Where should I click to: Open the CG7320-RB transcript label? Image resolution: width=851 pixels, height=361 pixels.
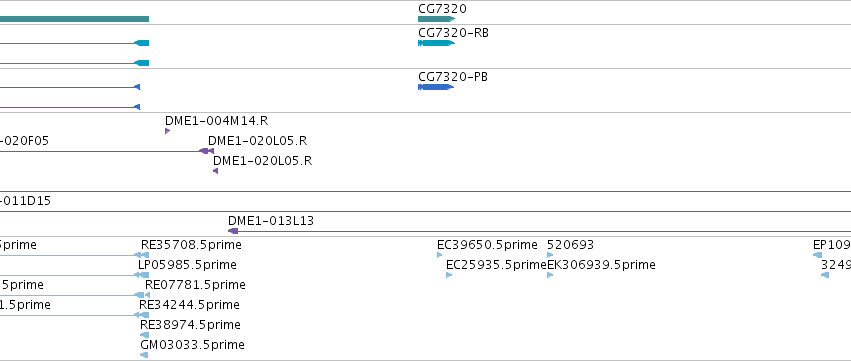tap(454, 33)
